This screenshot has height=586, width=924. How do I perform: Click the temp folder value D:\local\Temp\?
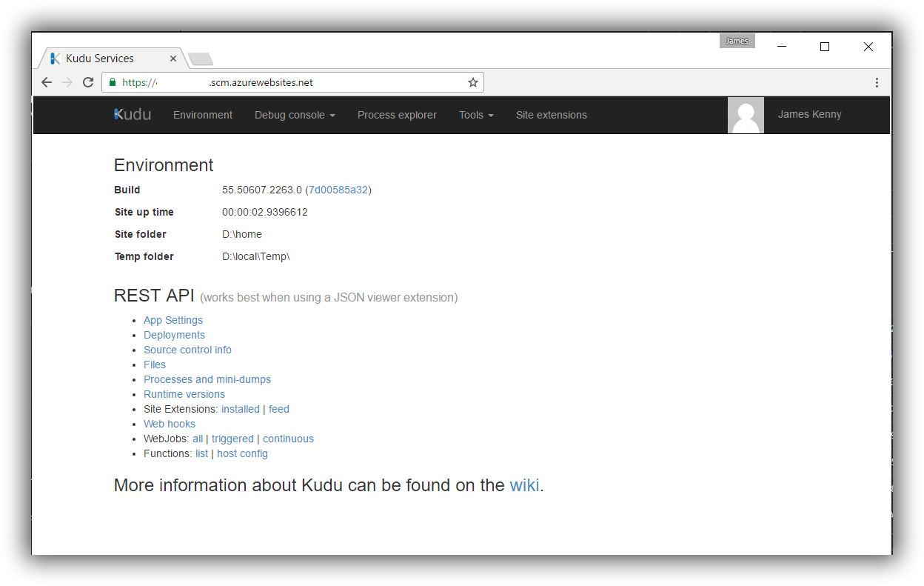(x=256, y=256)
